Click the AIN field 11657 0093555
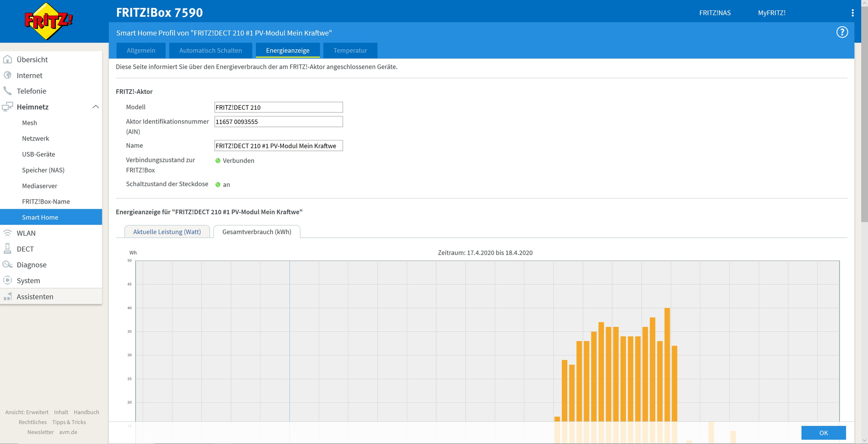 point(278,122)
